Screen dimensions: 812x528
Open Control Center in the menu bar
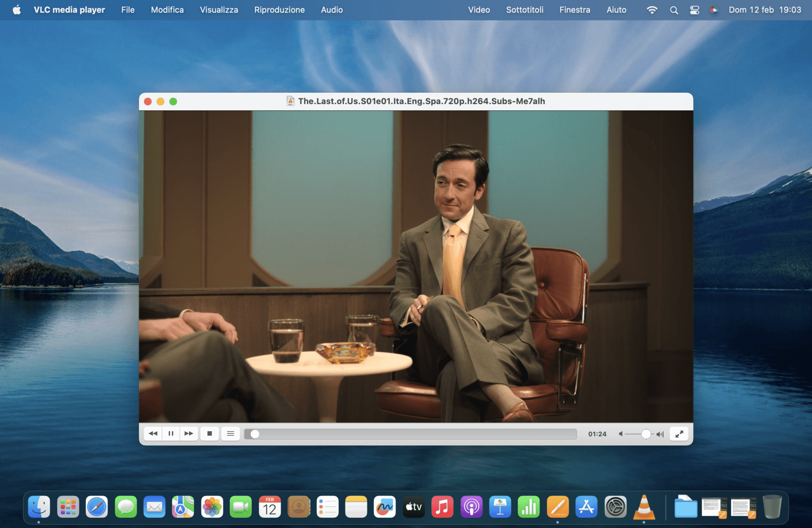coord(694,10)
